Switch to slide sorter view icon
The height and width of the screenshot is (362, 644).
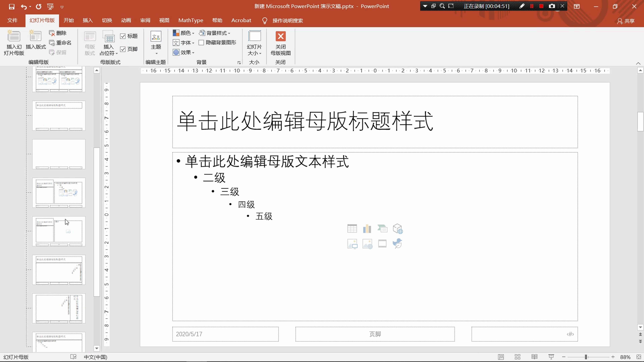click(518, 357)
